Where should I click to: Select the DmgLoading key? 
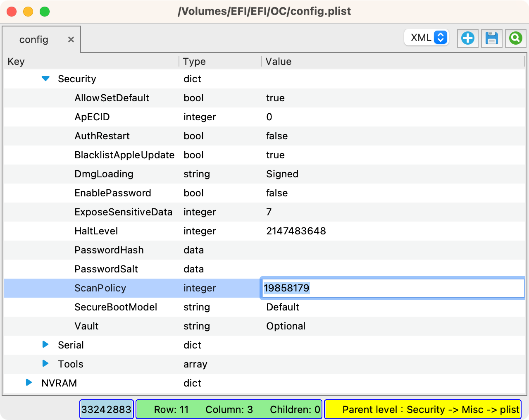(104, 174)
